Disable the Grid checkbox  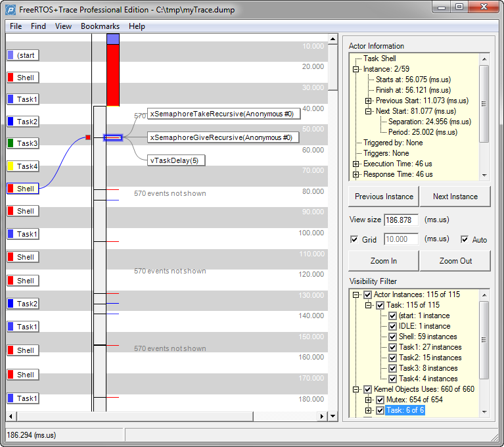click(x=355, y=240)
